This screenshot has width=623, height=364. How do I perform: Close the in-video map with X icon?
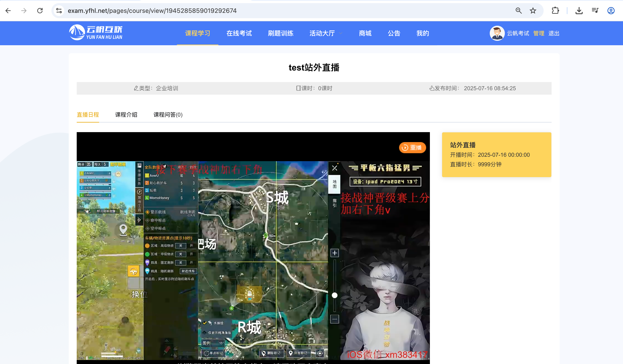coord(335,168)
